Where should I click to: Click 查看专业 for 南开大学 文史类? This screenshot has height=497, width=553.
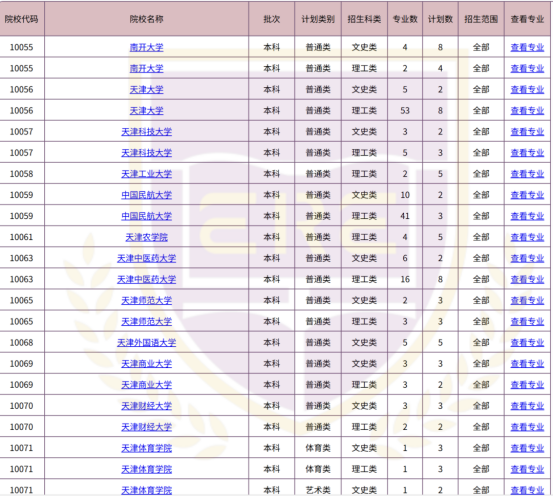tap(527, 47)
